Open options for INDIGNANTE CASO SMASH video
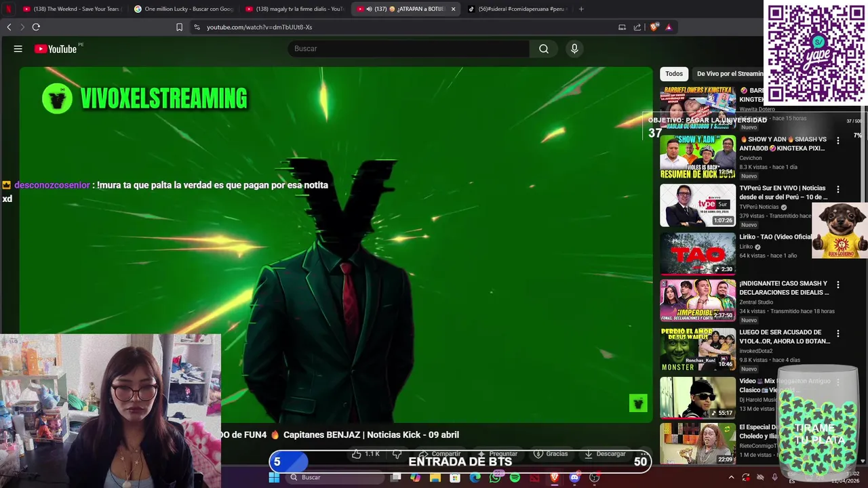Viewport: 868px width, 488px height. (x=838, y=285)
